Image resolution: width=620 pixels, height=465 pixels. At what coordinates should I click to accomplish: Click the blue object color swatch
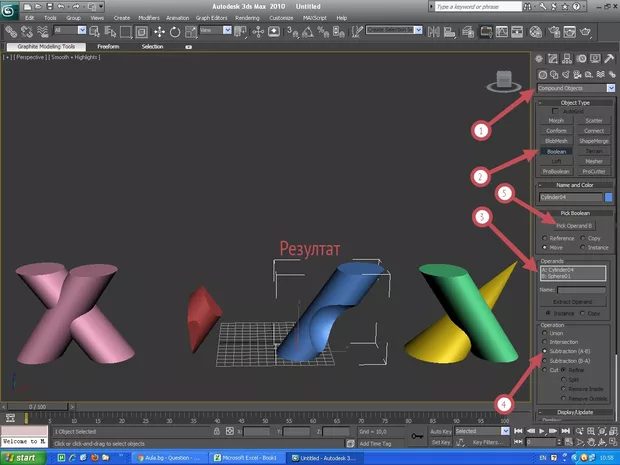click(x=607, y=197)
